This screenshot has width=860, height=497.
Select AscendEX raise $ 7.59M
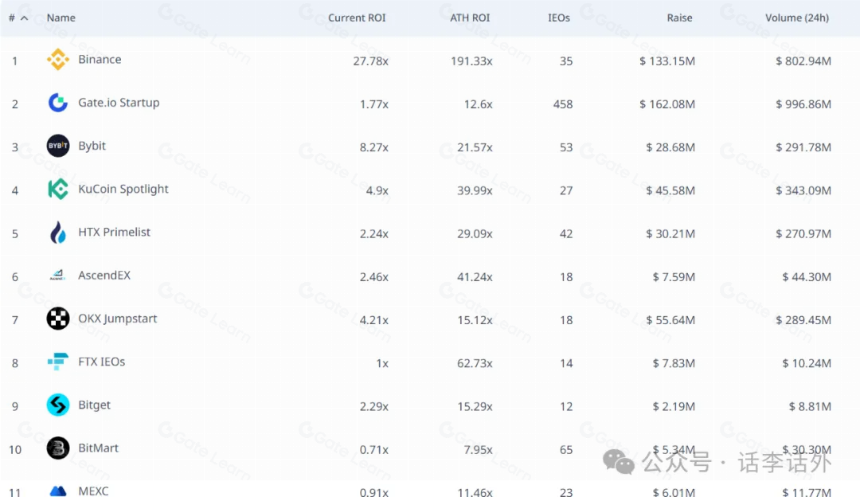(x=674, y=277)
